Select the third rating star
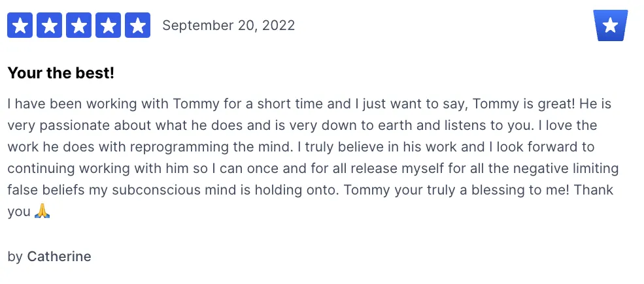Image resolution: width=644 pixels, height=284 pixels. point(79,25)
